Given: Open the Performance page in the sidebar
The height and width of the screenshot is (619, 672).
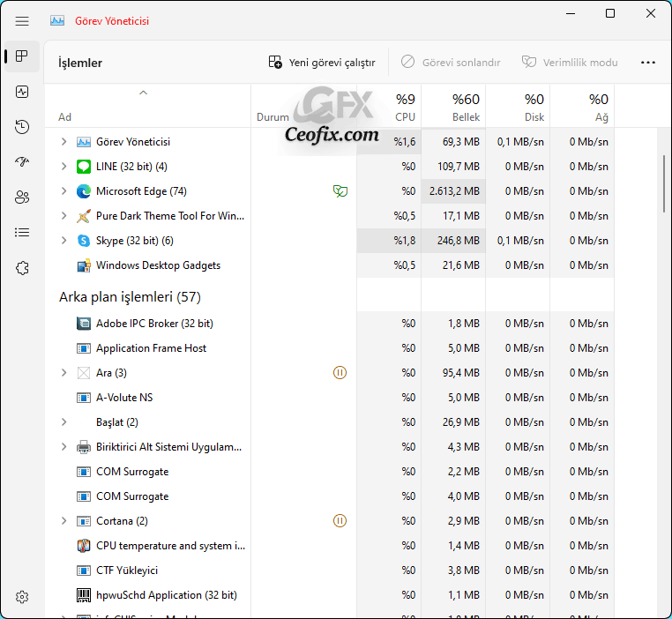Looking at the screenshot, I should [22, 92].
